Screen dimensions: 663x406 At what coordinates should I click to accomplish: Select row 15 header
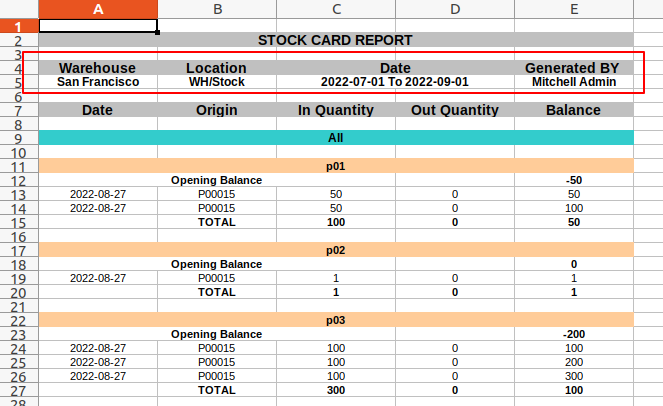[19, 222]
